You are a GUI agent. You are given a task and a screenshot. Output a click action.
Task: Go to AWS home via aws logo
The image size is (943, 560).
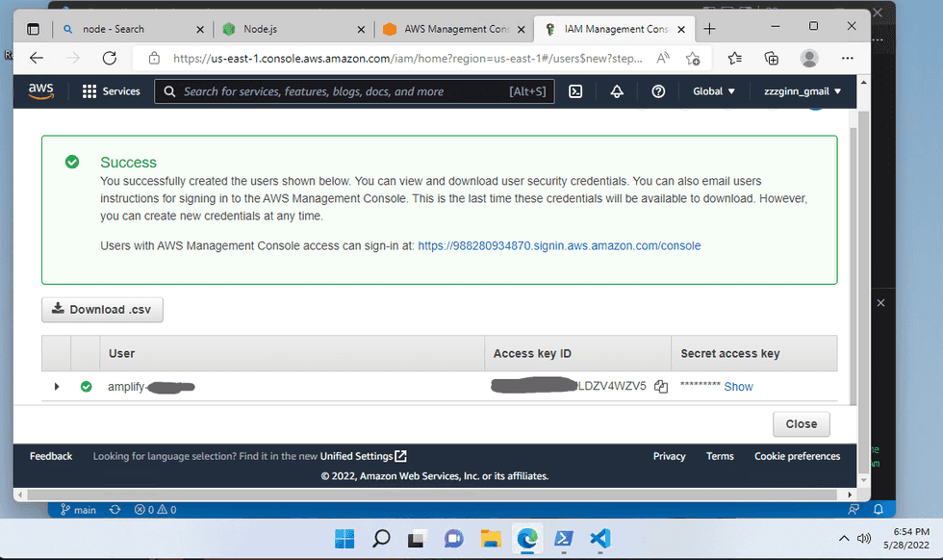point(40,91)
